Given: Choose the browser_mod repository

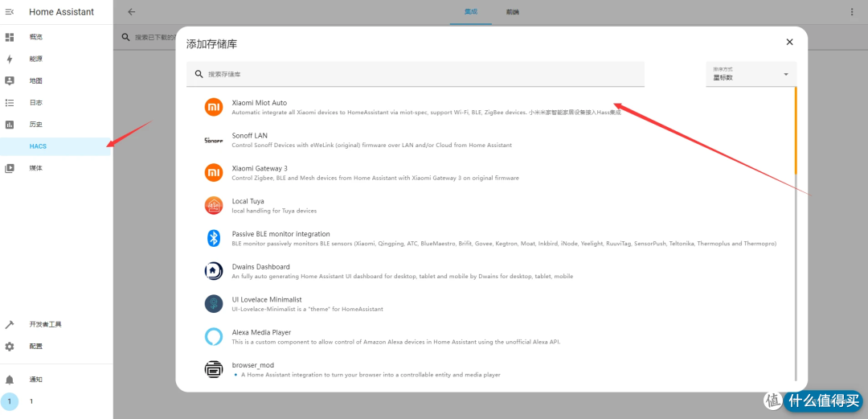Looking at the screenshot, I should [x=490, y=369].
